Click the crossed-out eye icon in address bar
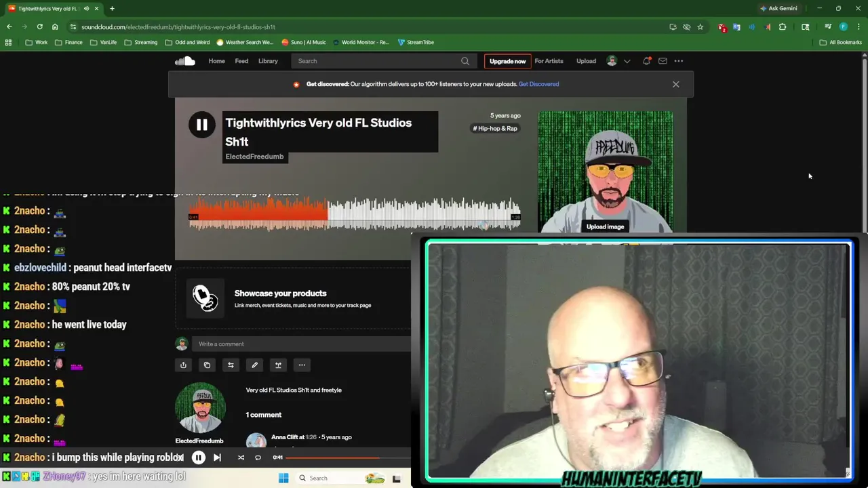The width and height of the screenshot is (868, 488). pos(686,27)
